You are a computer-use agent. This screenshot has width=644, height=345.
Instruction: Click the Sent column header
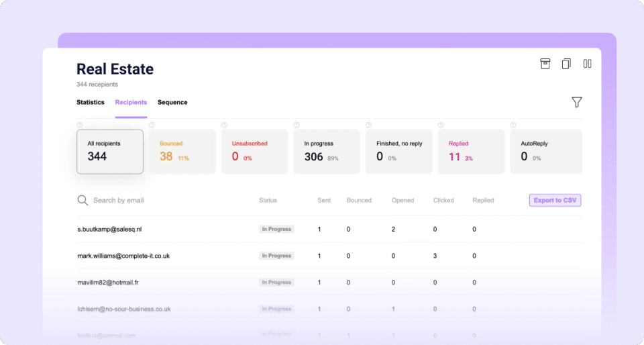coord(324,200)
